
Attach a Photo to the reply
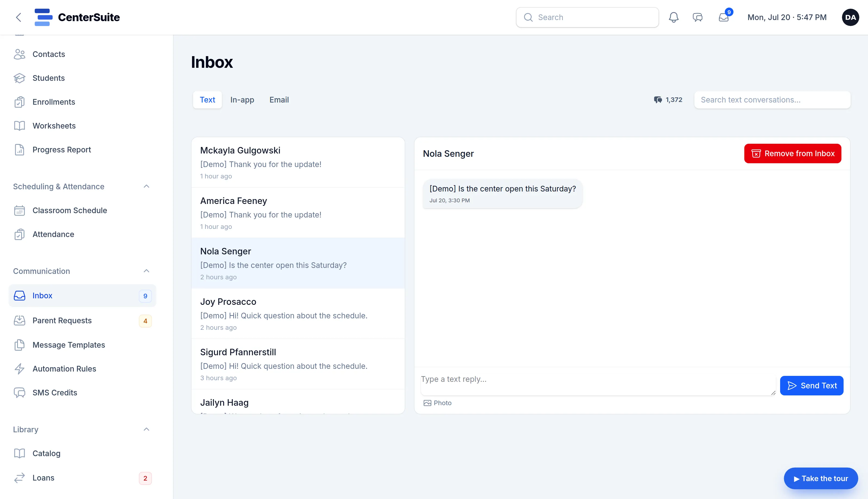pyautogui.click(x=438, y=403)
